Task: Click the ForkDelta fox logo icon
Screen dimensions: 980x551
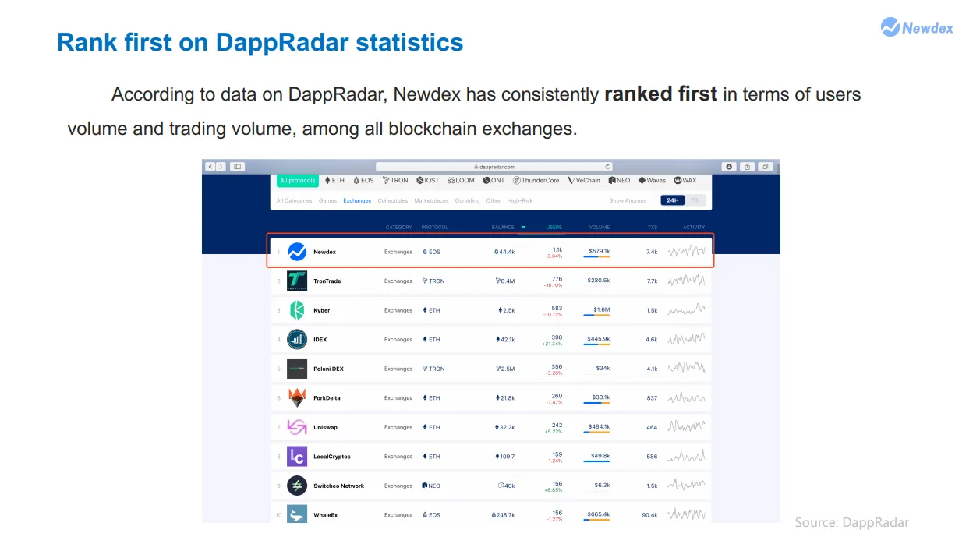Action: (x=297, y=398)
